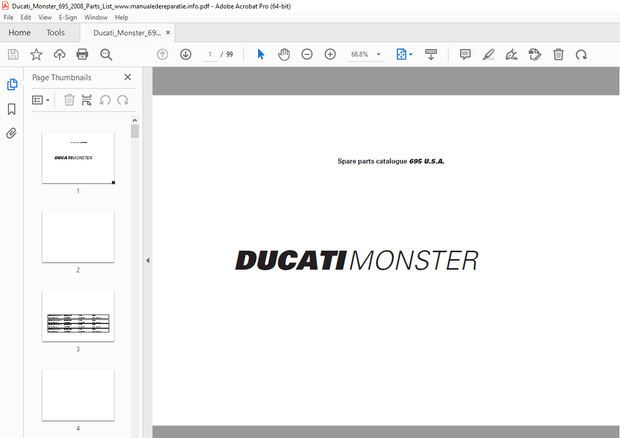This screenshot has width=620, height=438.
Task: Activate the hand pan tool
Action: click(284, 55)
